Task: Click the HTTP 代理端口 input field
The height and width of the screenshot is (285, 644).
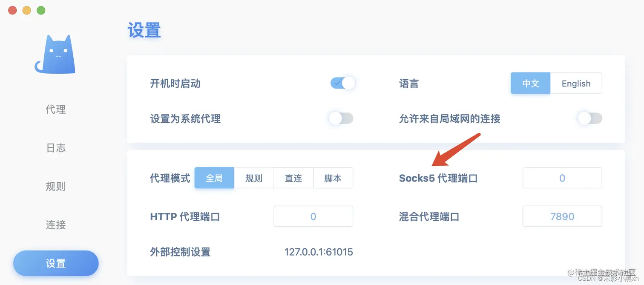Action: click(x=313, y=216)
